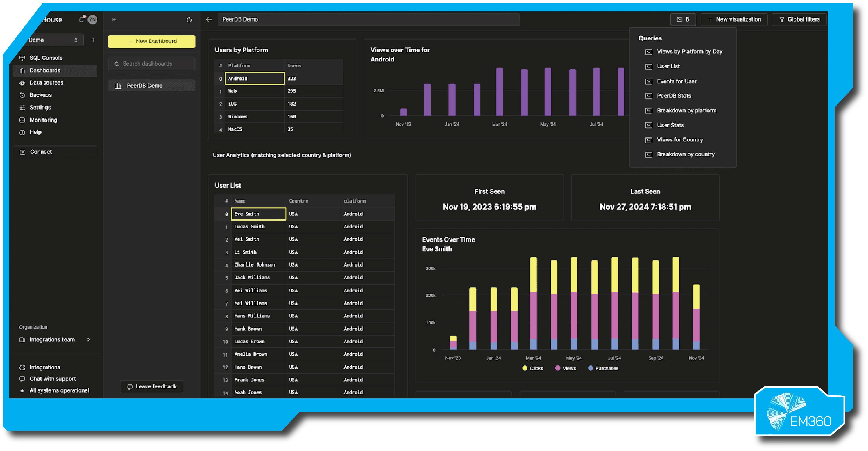Select PeerDB Stats in the Queries menu
Image resolution: width=868 pixels, height=451 pixels.
click(x=673, y=96)
